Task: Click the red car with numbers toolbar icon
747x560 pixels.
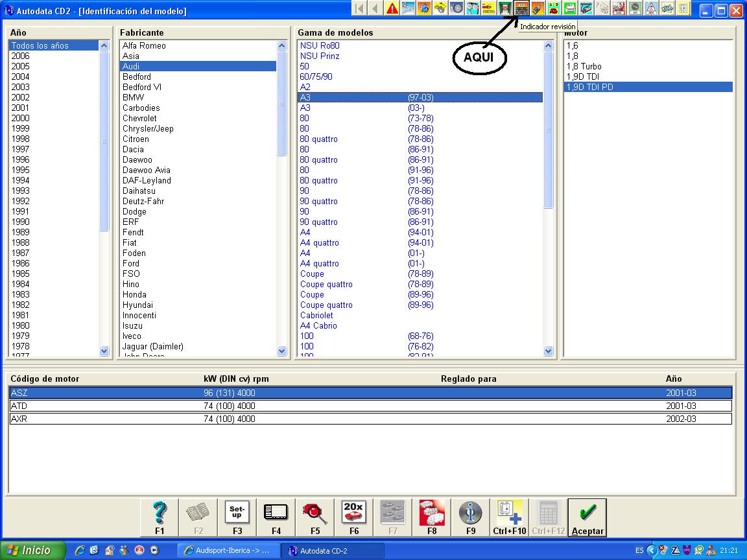Action: (x=554, y=8)
